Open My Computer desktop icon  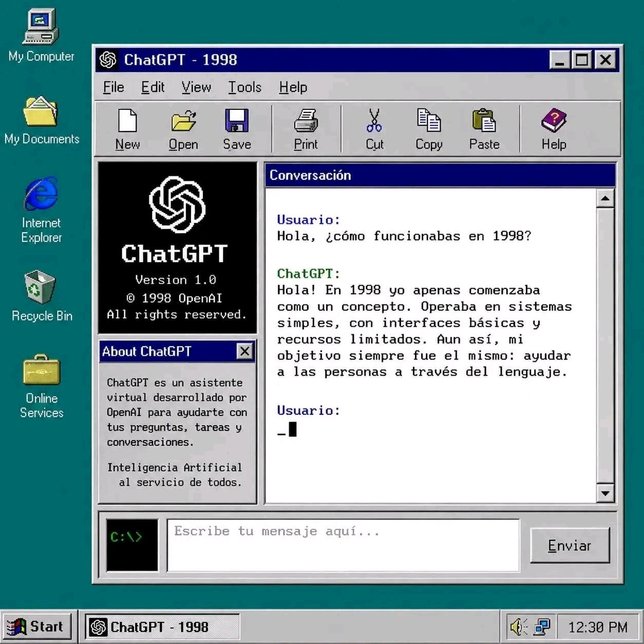point(41,27)
